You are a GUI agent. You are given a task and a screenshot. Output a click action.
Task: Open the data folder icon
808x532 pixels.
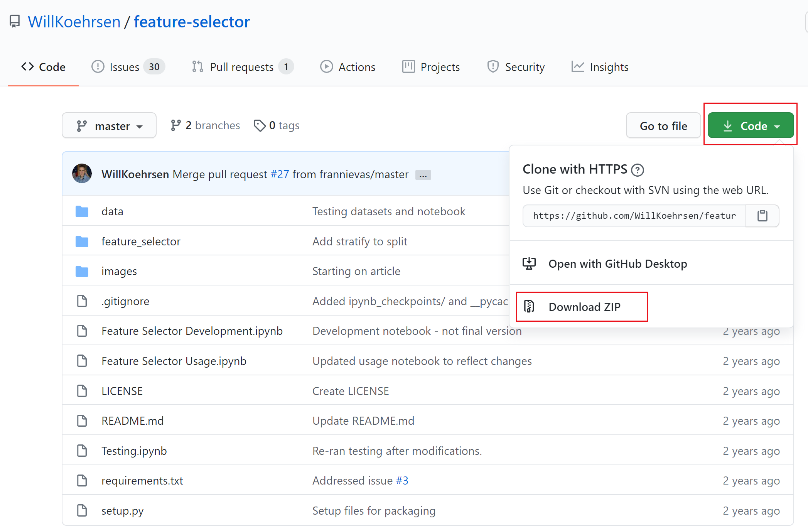coord(82,211)
